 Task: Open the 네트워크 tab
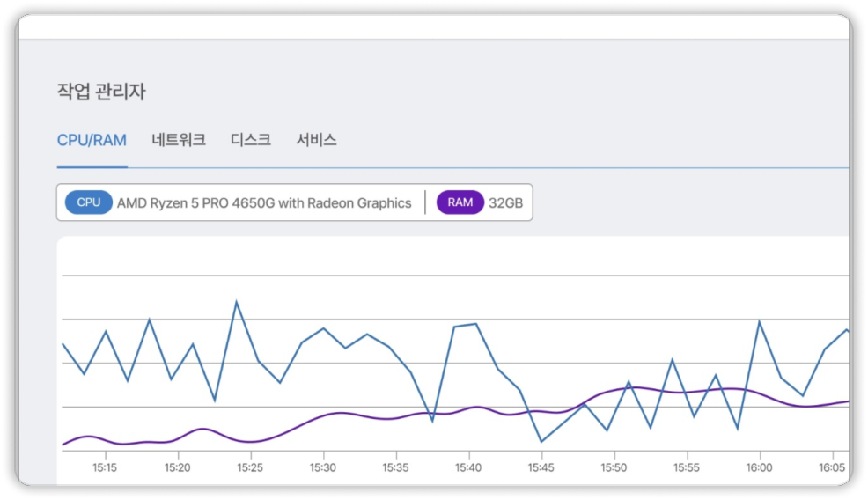tap(179, 140)
